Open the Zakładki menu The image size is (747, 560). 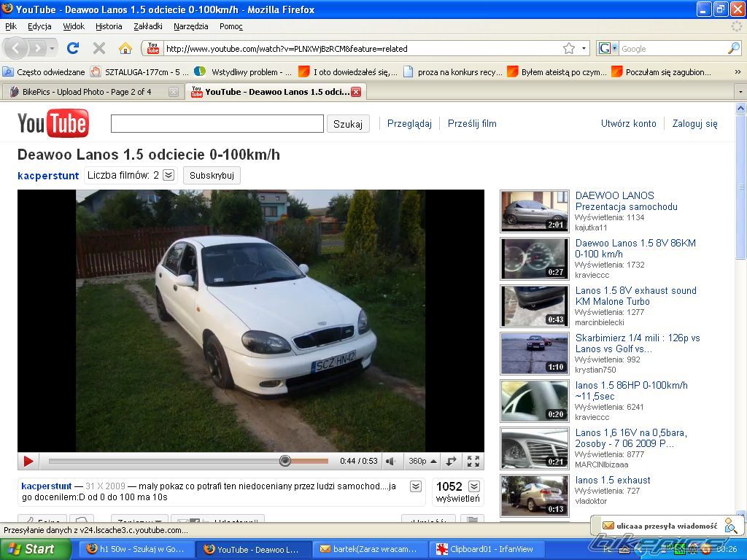click(x=148, y=26)
